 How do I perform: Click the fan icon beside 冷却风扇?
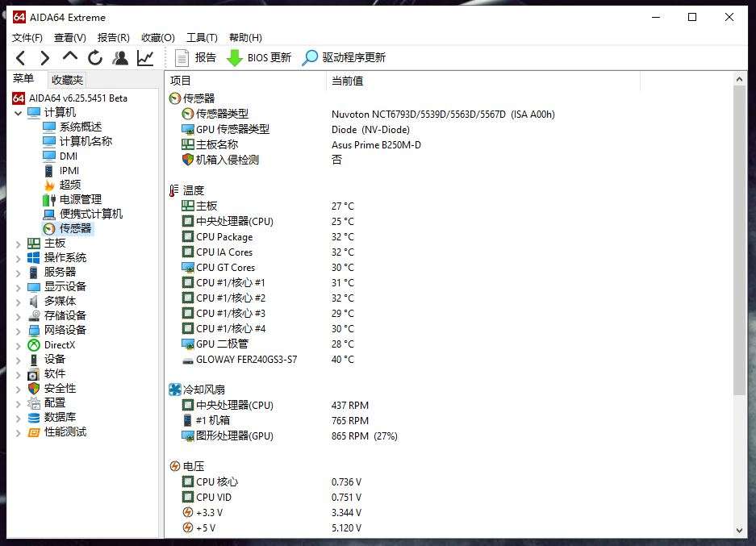pyautogui.click(x=174, y=390)
